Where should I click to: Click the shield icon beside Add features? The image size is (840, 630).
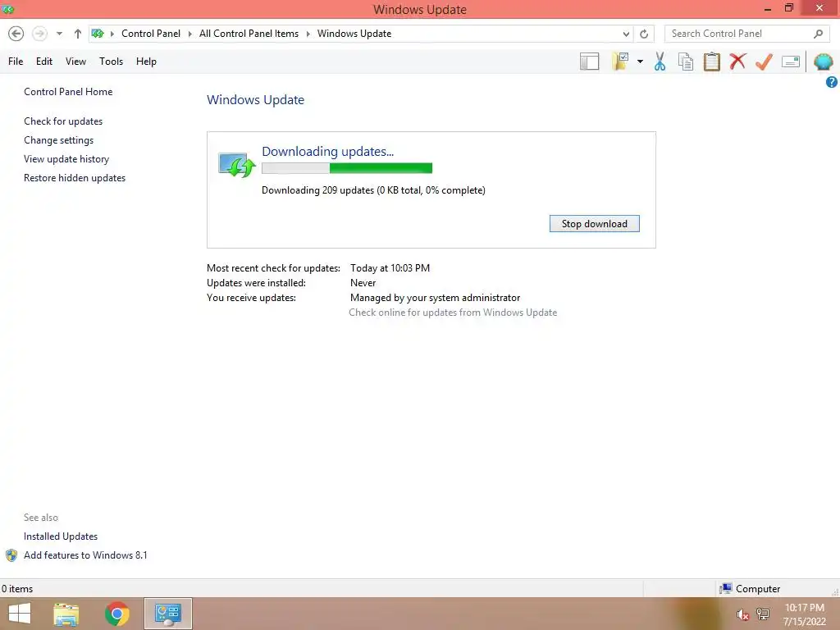pos(11,555)
